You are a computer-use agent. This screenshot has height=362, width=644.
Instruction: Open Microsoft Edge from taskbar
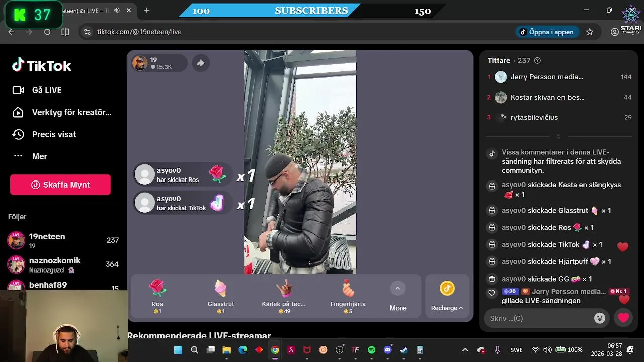pyautogui.click(x=243, y=350)
